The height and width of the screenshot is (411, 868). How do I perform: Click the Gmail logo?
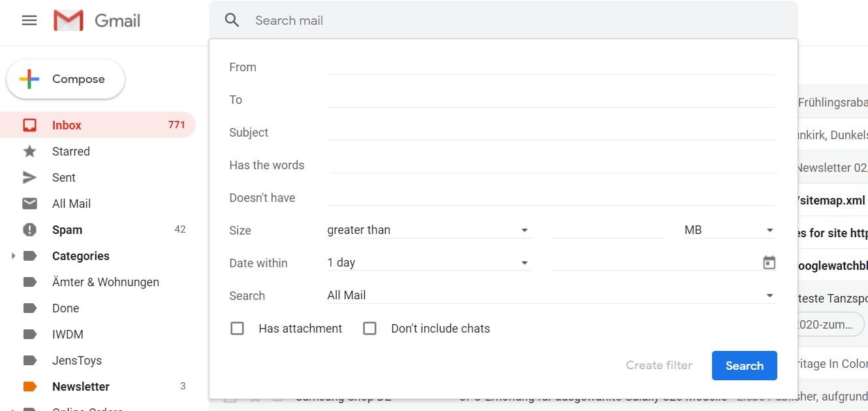tap(97, 21)
